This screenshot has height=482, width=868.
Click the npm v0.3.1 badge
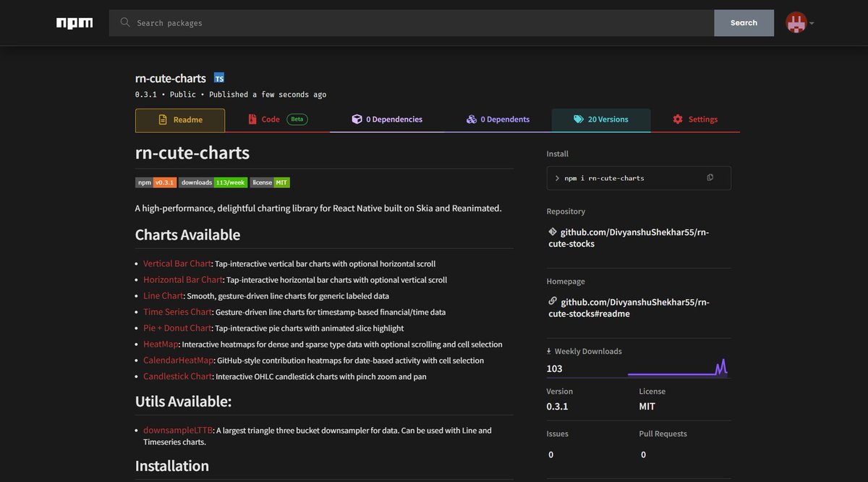pyautogui.click(x=156, y=182)
